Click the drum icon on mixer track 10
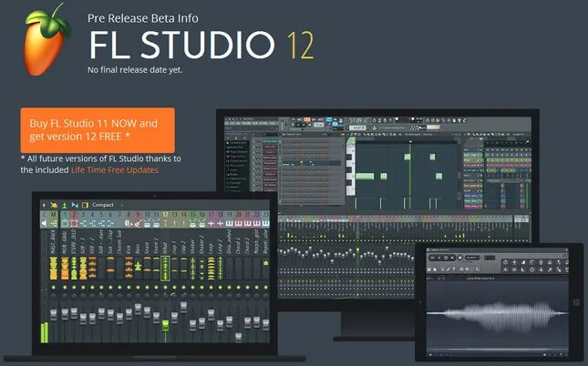Viewport: 588px width, 366px height. pos(147,223)
